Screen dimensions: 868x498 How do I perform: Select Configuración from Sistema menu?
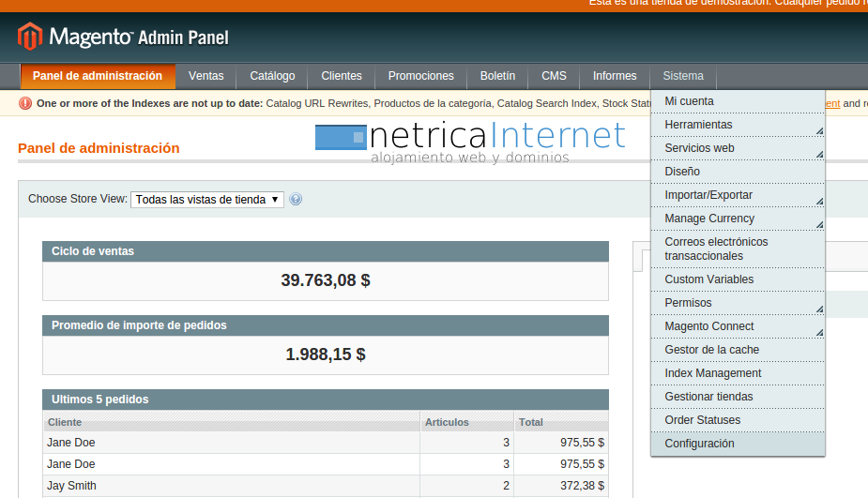pos(699,444)
